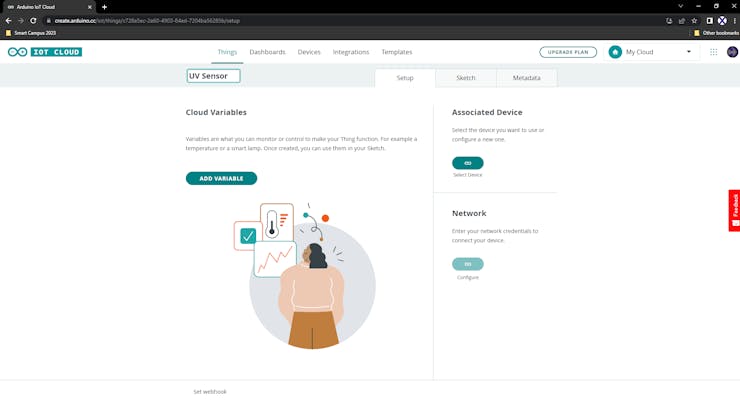Screen dimensions: 740x403
Task: Click the Cloud Variables heading
Action: 216,112
